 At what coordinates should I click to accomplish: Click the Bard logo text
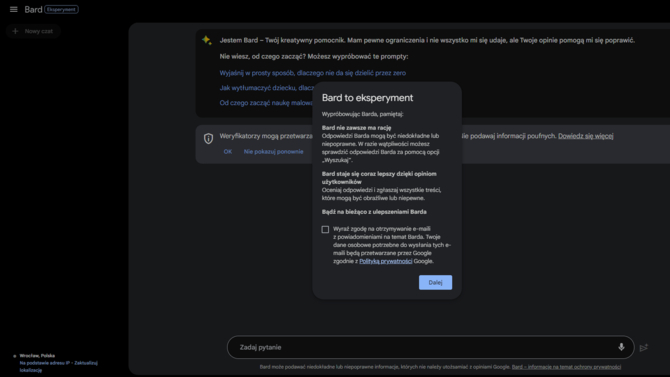tap(33, 9)
